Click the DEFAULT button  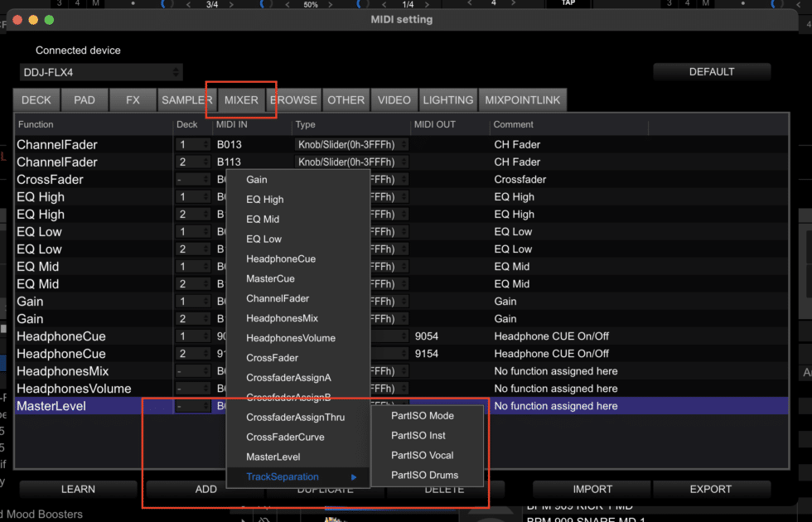[x=711, y=71]
